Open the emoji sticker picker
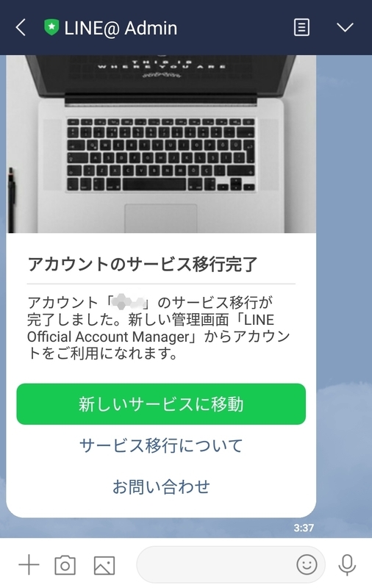The width and height of the screenshot is (372, 588). 307,564
